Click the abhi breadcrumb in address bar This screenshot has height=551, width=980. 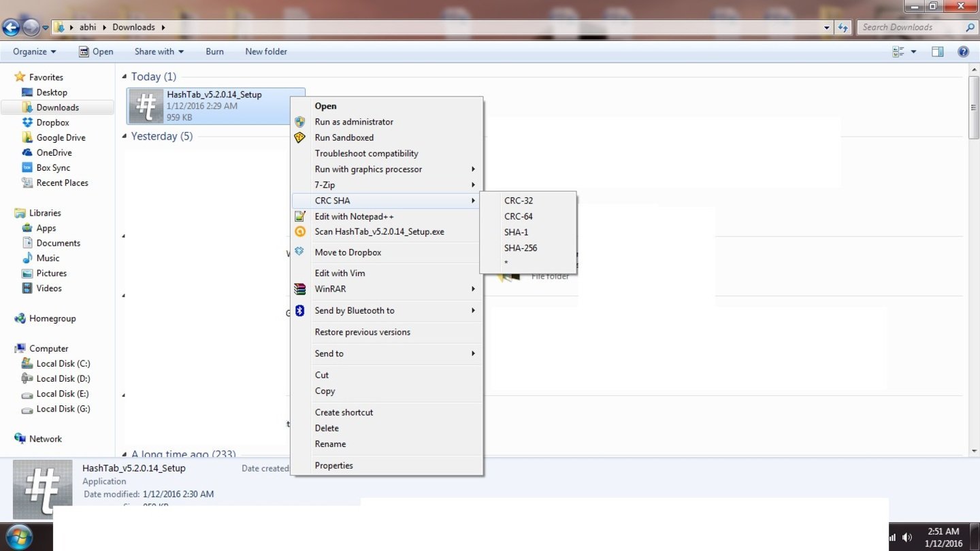click(87, 27)
